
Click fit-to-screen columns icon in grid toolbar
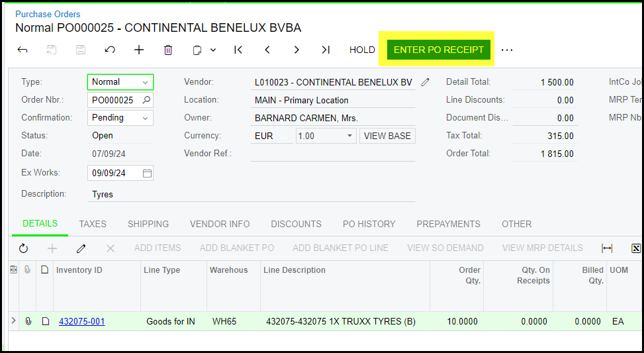coord(607,248)
